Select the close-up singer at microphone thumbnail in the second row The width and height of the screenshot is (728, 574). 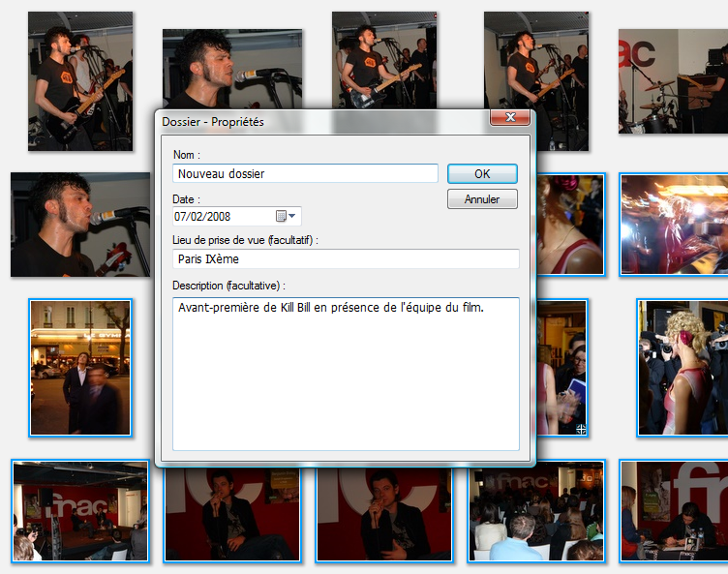[x=80, y=225]
